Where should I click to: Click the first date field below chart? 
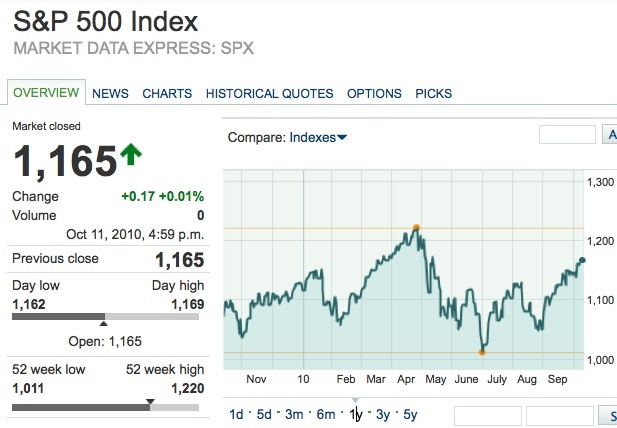(x=487, y=416)
